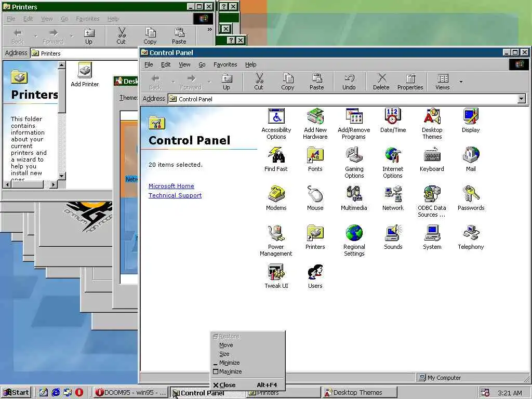Open Desktop Themes icon in Control Panel
Image resolution: width=532 pixels, height=399 pixels.
click(432, 124)
